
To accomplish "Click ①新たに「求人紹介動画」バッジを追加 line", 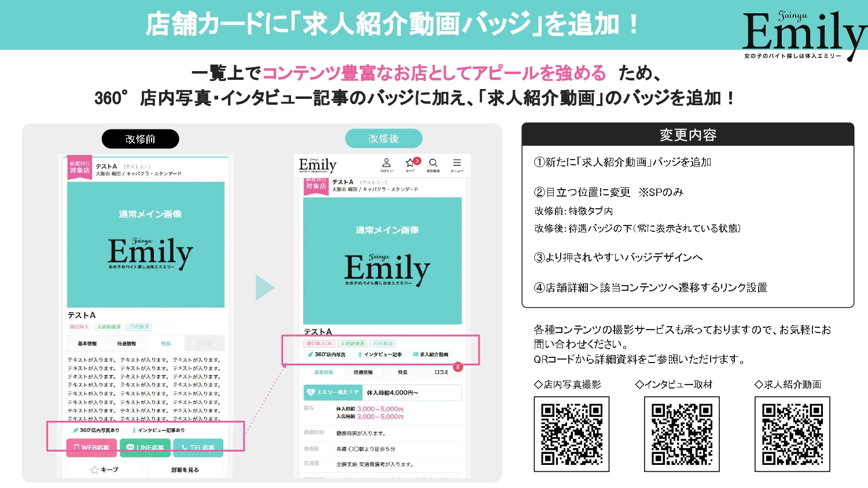I will 623,162.
